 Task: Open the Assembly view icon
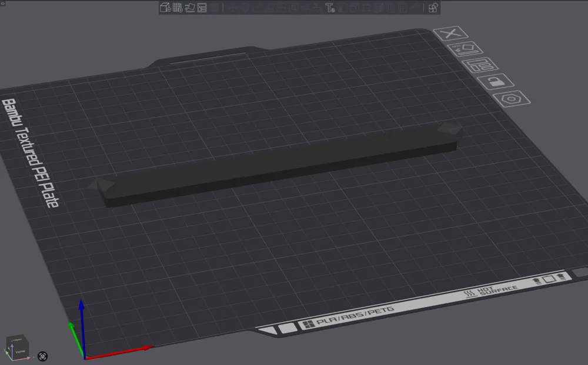point(433,8)
